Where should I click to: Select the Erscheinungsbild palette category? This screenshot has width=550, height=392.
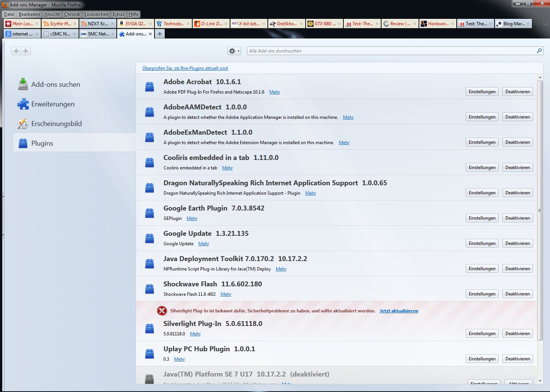point(56,124)
